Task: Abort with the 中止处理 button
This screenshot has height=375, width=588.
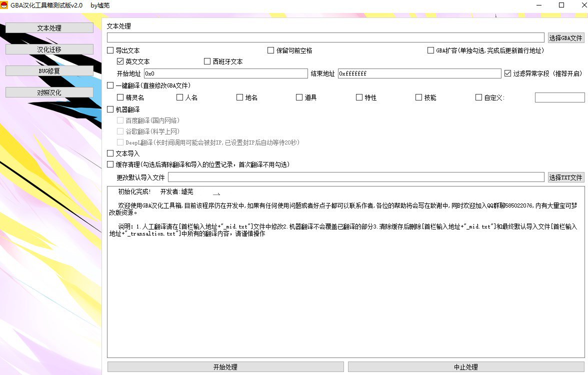Action: [x=465, y=367]
